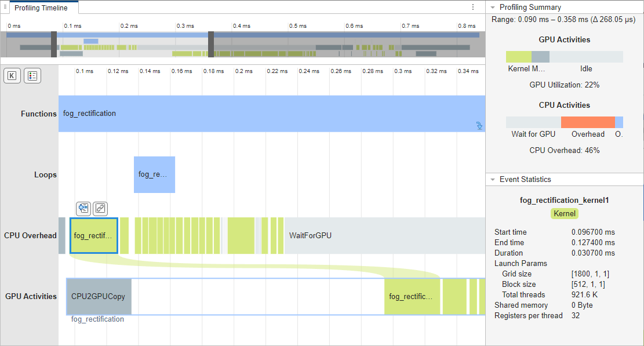Collapse the Profiling Summary section
Viewport: 644px width, 346px height.
click(493, 8)
